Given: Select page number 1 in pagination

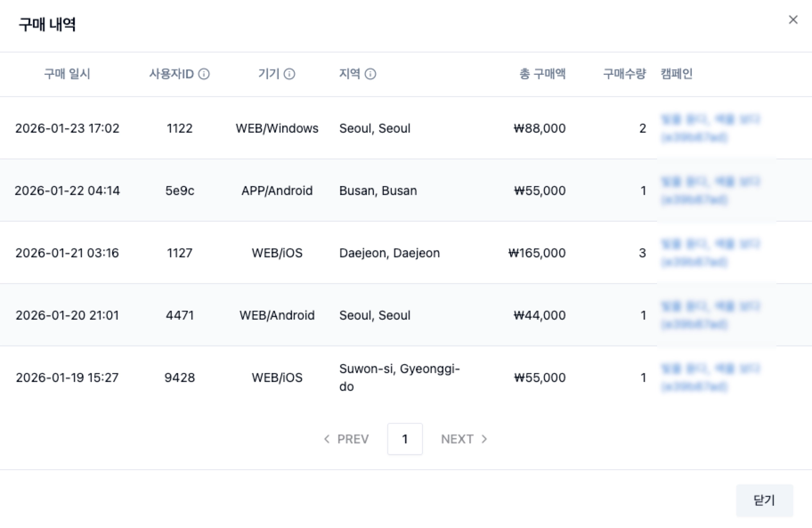Looking at the screenshot, I should pyautogui.click(x=405, y=439).
